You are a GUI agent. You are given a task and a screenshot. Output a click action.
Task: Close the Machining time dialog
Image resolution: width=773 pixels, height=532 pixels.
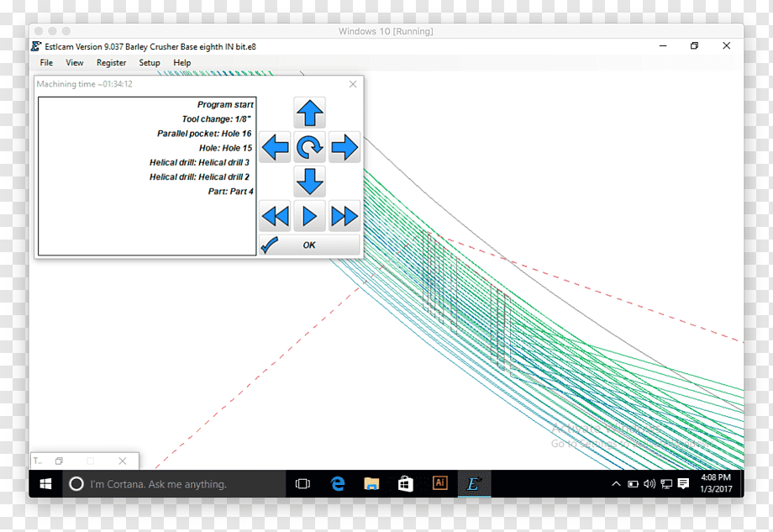pos(353,84)
